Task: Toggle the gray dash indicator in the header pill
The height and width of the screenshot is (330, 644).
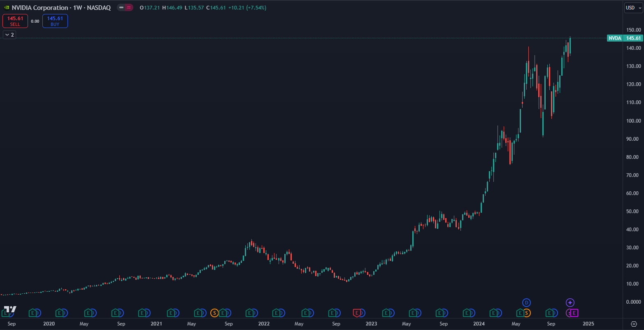Action: [121, 7]
